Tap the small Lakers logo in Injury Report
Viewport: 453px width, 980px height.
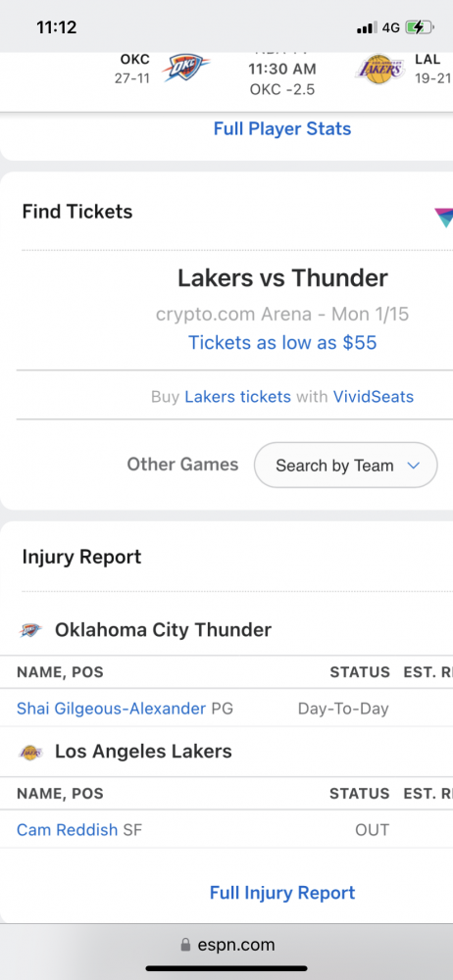[30, 752]
